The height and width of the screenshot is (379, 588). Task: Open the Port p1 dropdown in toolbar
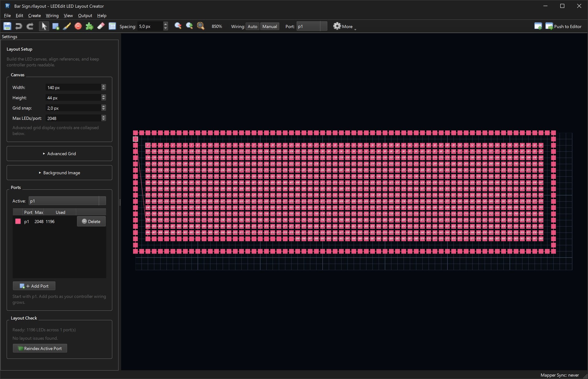click(x=312, y=26)
